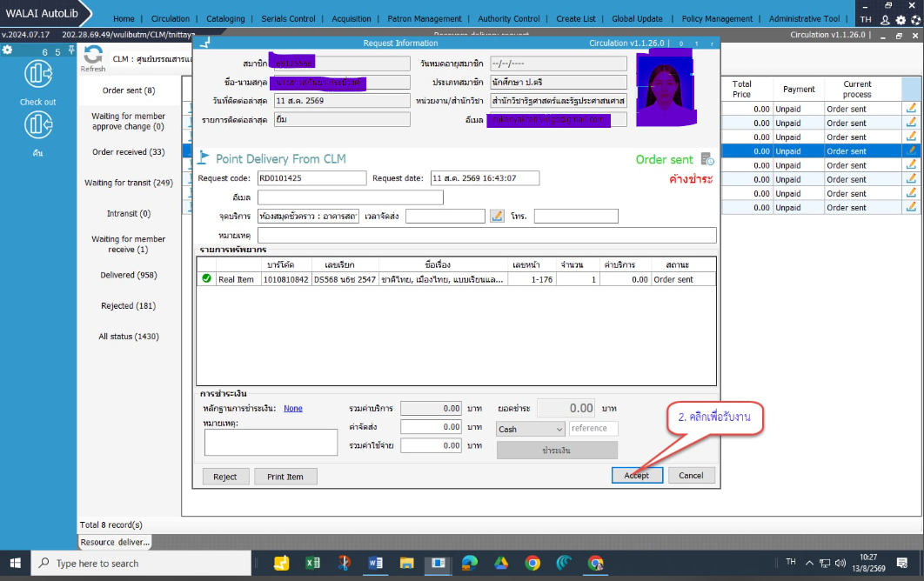Click the ค่าจัดส่ง delivery fee field
The image size is (924, 581).
[432, 426]
